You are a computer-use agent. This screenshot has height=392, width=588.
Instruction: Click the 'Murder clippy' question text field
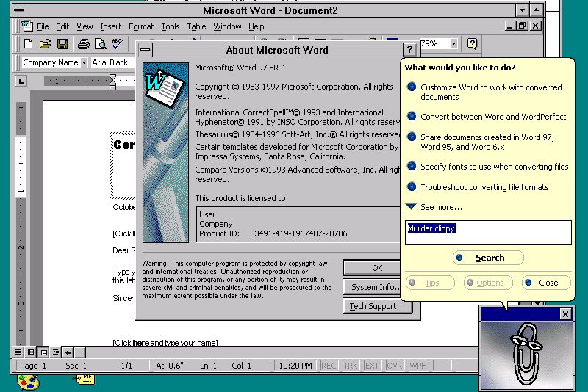488,233
